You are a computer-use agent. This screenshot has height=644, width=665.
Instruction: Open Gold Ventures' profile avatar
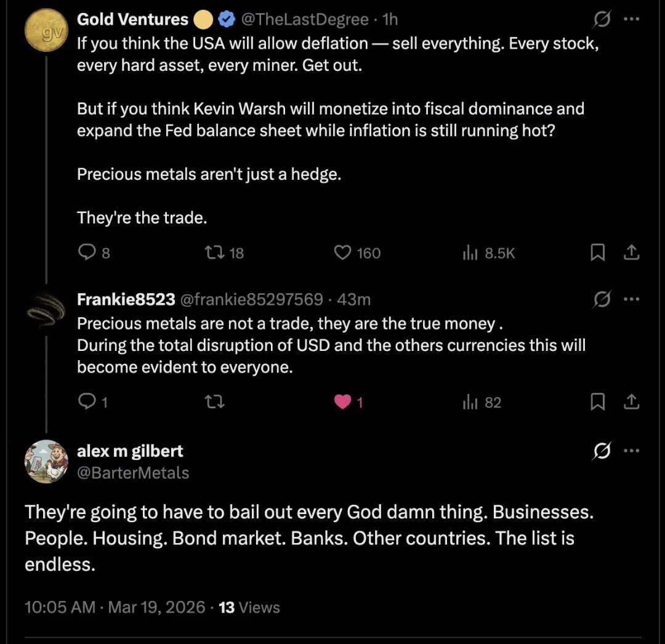click(x=46, y=31)
